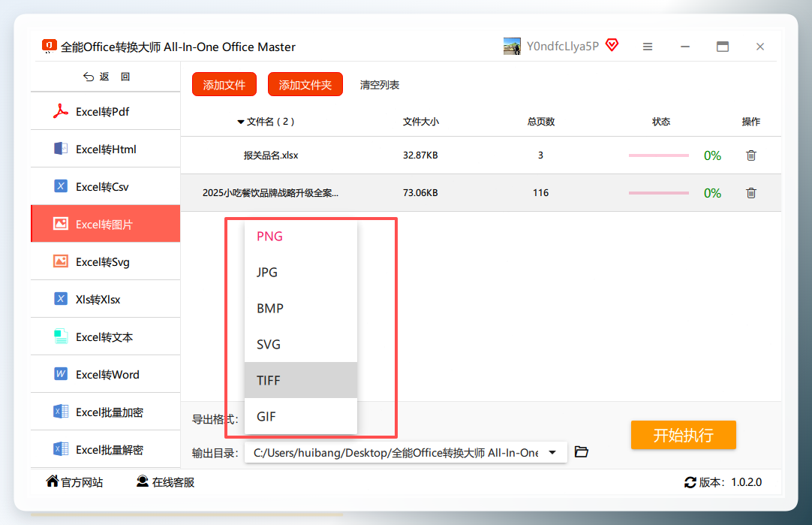
Task: Click the Excel转图片 image icon
Action: pyautogui.click(x=61, y=224)
